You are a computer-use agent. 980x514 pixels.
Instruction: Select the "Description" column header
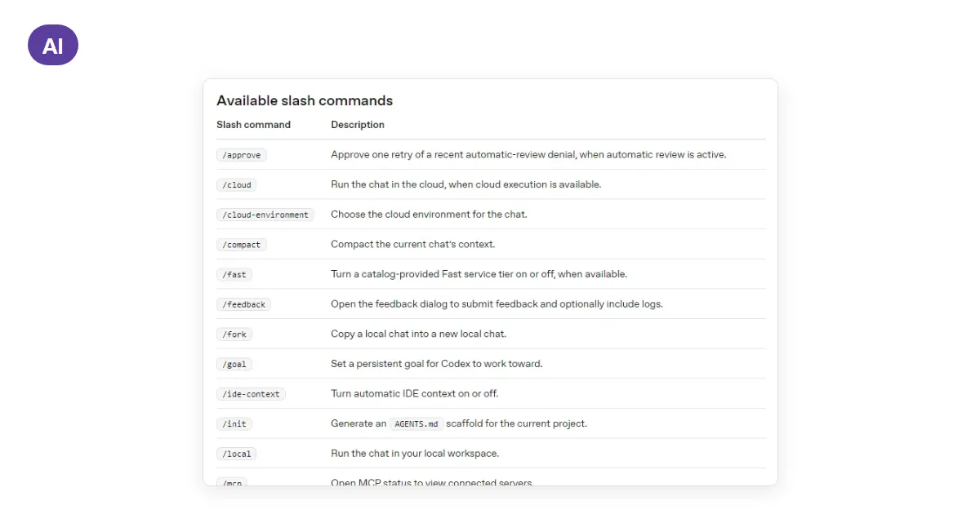coord(358,125)
